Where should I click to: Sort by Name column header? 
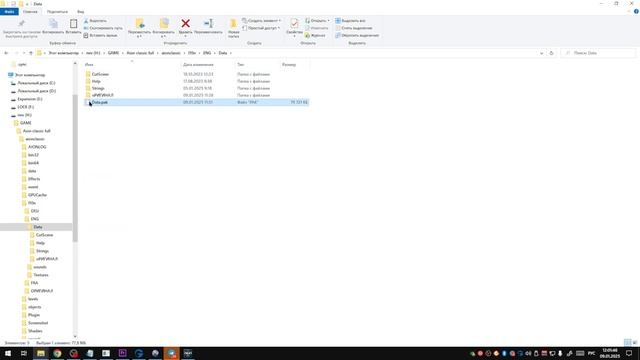click(x=89, y=64)
